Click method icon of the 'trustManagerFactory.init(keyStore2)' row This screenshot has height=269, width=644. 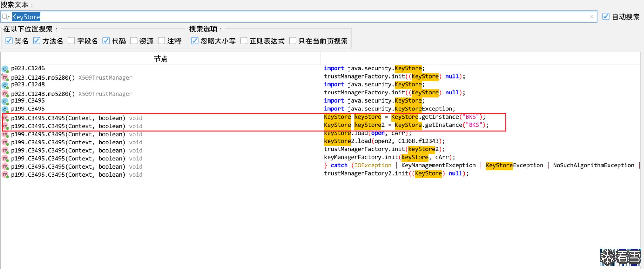coord(5,150)
